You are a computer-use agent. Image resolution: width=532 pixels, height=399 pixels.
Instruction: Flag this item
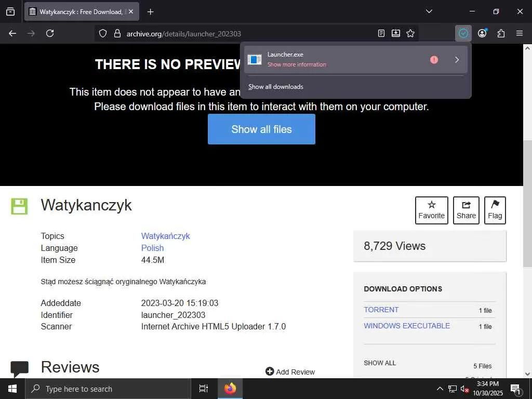tap(495, 210)
